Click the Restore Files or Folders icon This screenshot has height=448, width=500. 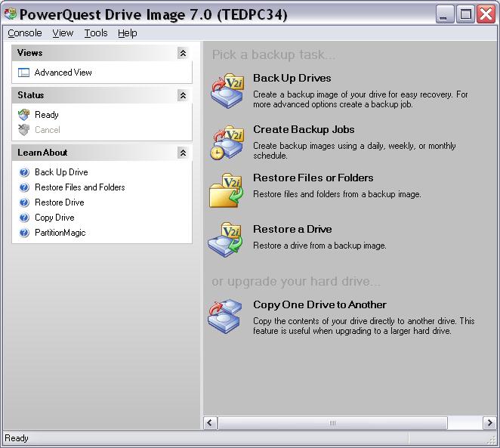(x=226, y=190)
